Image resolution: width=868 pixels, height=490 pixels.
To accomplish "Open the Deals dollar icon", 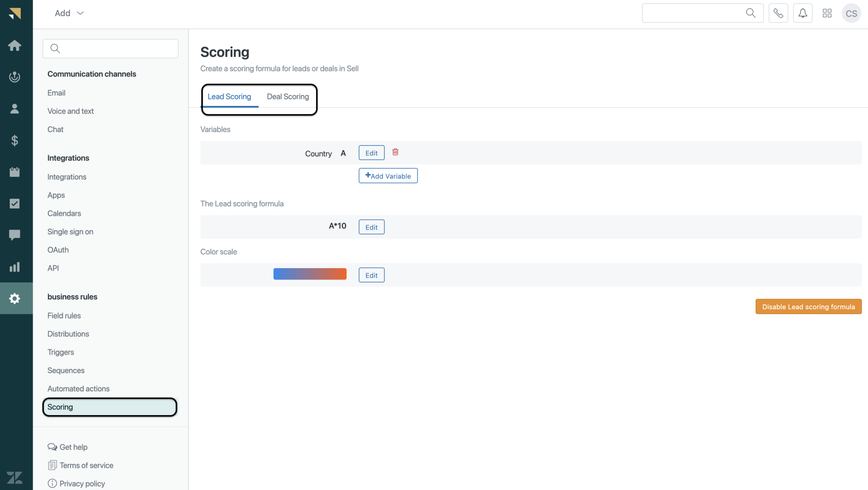I will point(15,140).
